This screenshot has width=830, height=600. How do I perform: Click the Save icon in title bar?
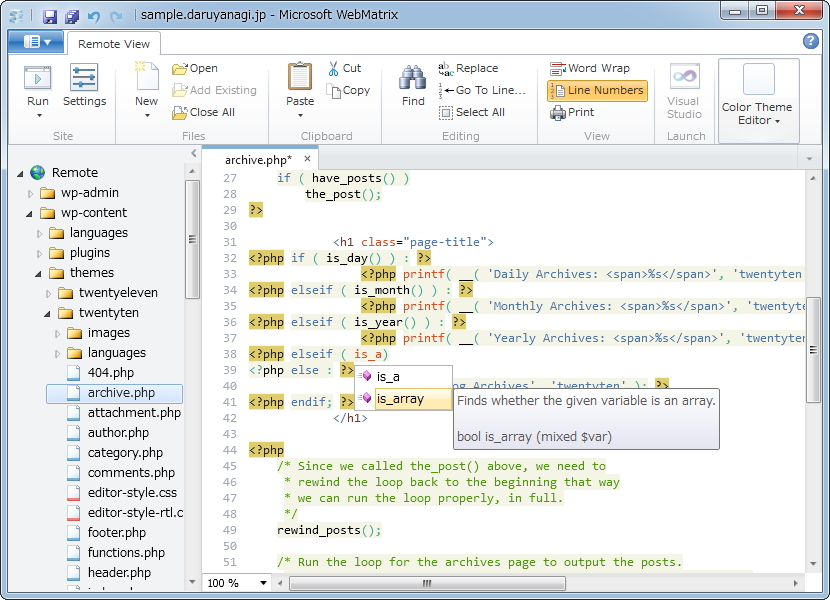pyautogui.click(x=50, y=16)
